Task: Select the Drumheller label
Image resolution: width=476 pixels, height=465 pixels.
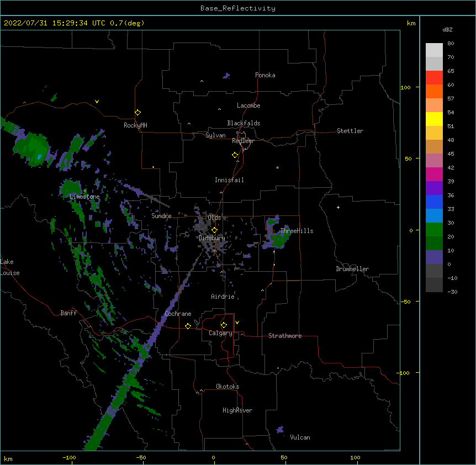Action: tap(352, 269)
